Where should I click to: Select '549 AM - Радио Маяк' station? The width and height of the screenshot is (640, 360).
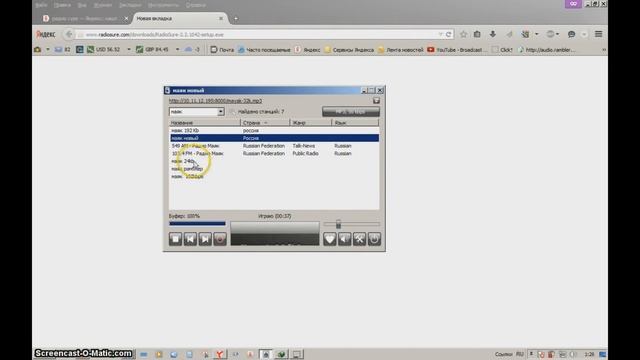click(274, 146)
